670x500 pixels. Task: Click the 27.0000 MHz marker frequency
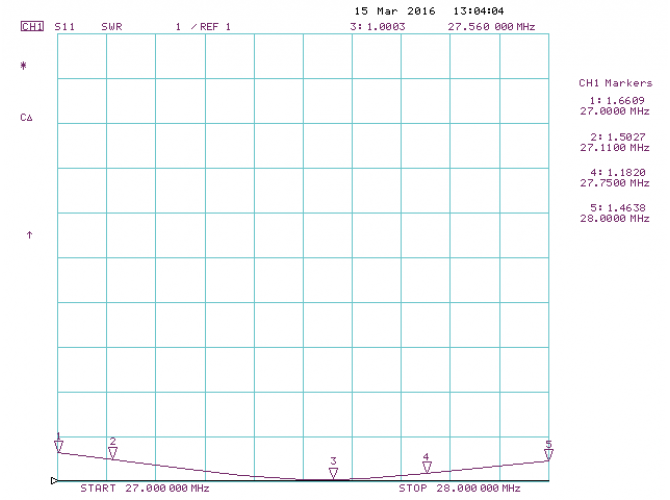(x=614, y=111)
